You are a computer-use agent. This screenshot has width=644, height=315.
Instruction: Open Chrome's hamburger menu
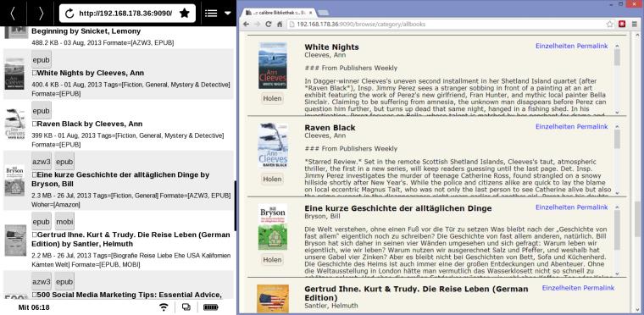tap(635, 25)
